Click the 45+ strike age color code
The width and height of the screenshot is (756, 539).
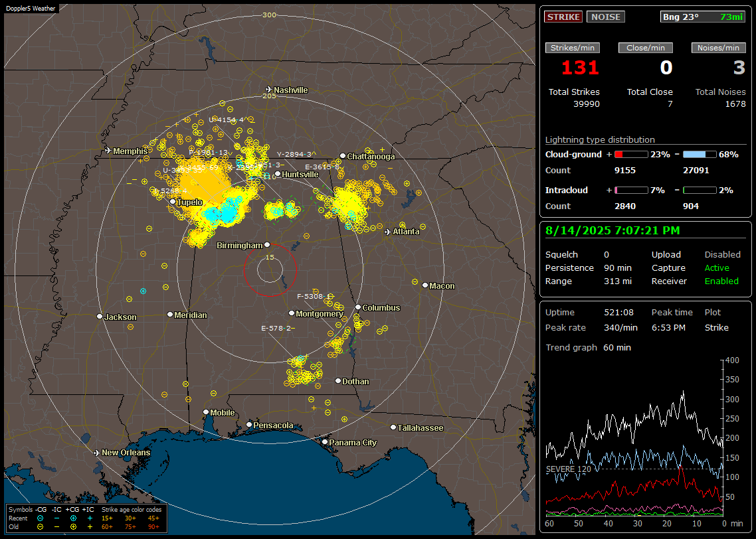pos(153,518)
